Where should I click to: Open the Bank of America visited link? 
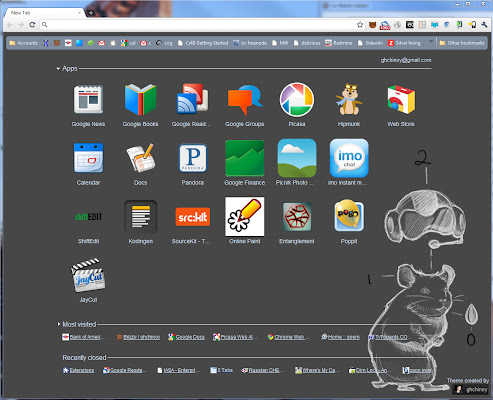[83, 337]
